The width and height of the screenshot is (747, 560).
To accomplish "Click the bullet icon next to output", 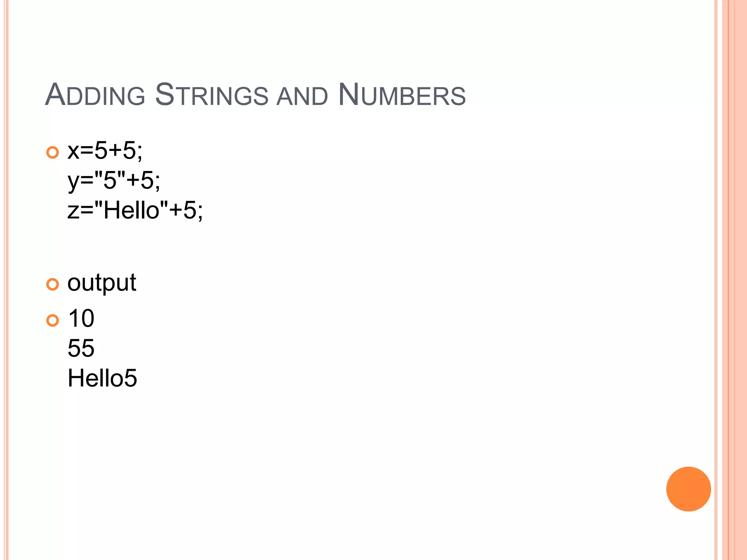I will [x=53, y=284].
